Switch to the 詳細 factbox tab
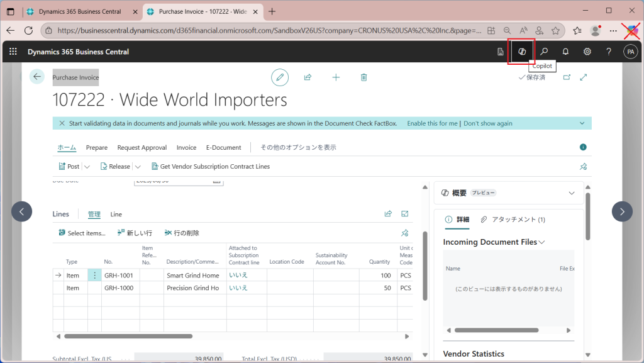644x363 pixels. pos(458,220)
